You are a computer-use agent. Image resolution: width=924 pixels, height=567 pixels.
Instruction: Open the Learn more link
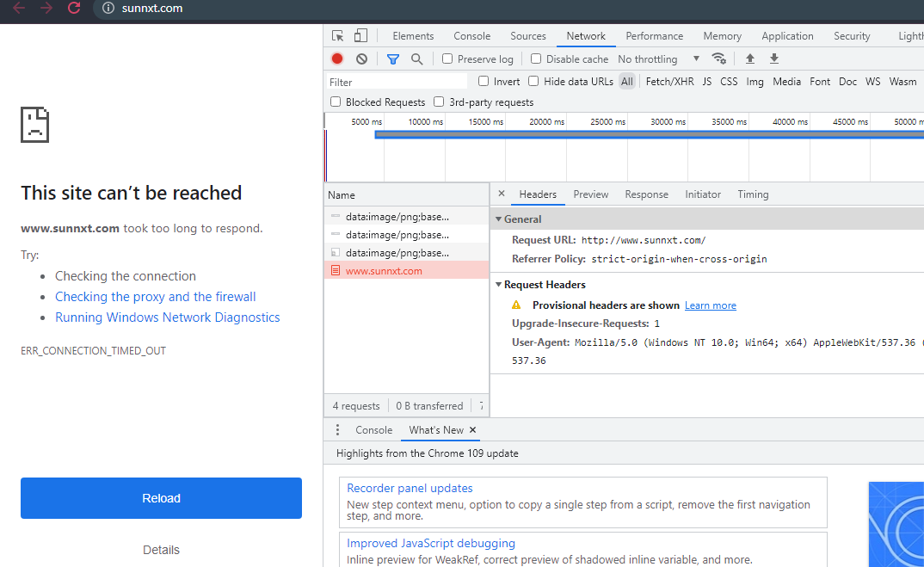tap(710, 305)
